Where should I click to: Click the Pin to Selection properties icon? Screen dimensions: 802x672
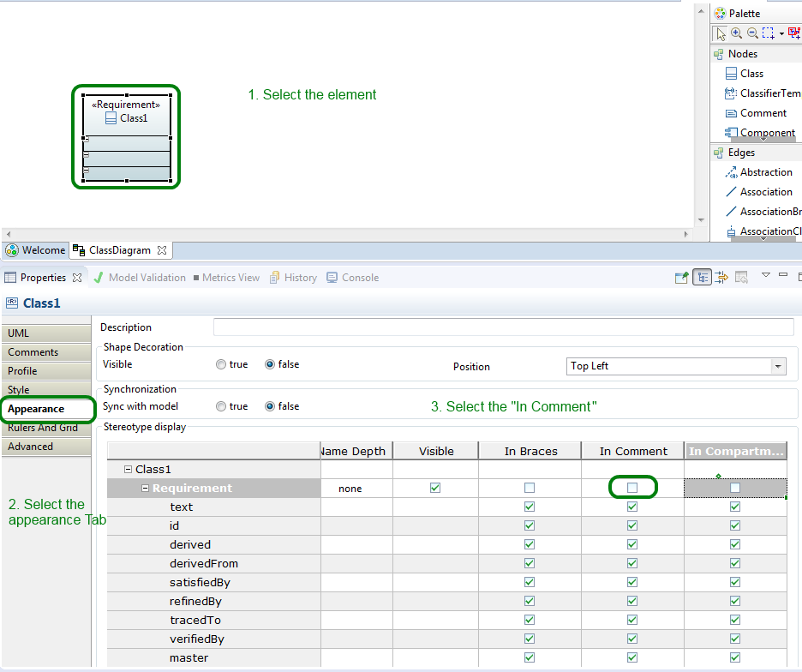click(x=682, y=278)
